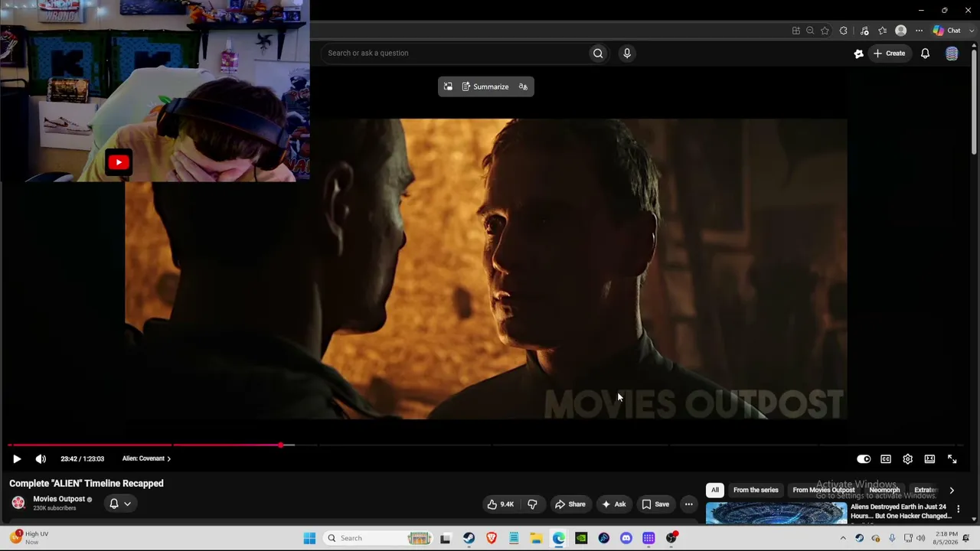Open Brave browser from the taskbar
This screenshot has height=551, width=980.
coord(492,538)
